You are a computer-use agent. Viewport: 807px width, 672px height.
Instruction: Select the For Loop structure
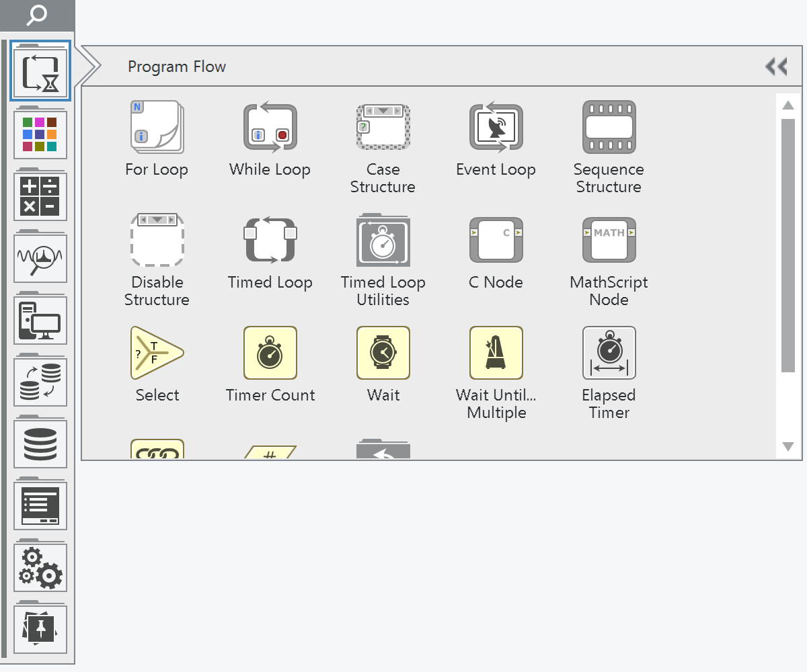157,128
